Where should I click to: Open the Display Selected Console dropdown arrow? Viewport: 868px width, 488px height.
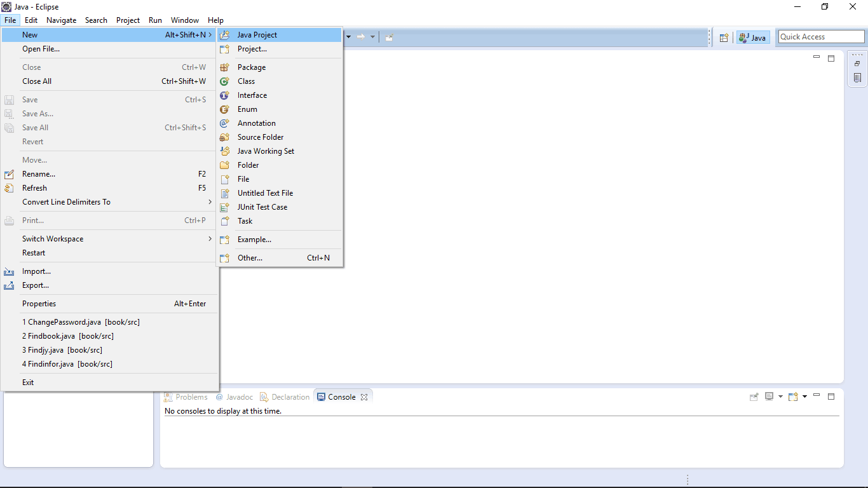(x=780, y=396)
